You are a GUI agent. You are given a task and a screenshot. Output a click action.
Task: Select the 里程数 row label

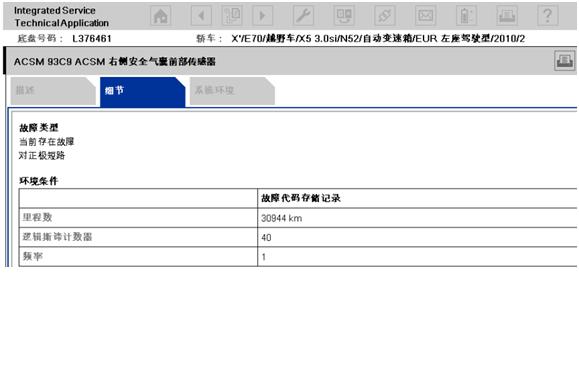click(37, 217)
